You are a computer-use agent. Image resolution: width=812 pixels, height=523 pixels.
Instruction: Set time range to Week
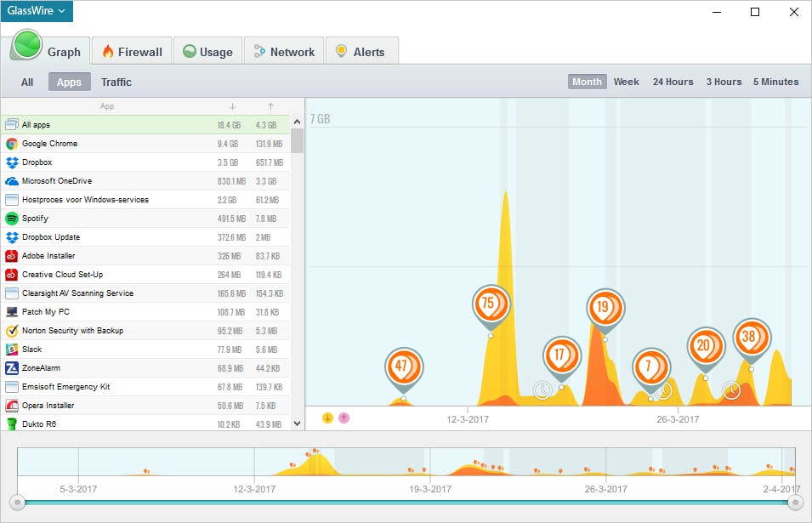tap(626, 82)
